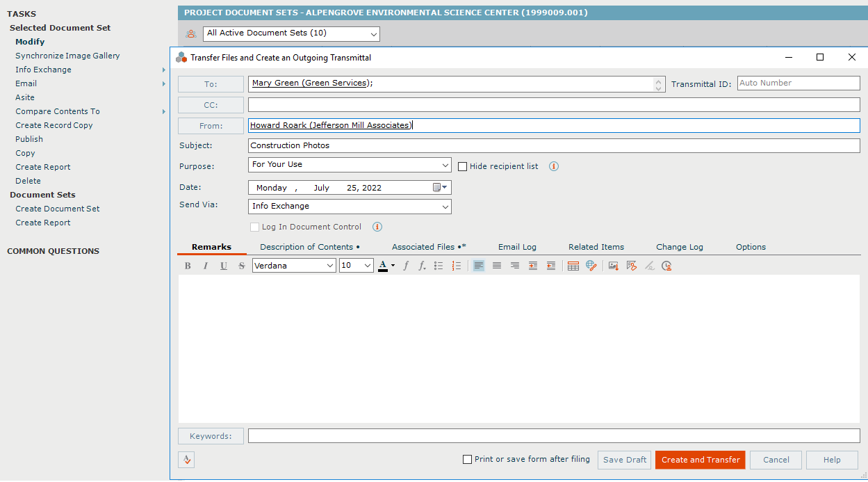The height and width of the screenshot is (482, 868).
Task: Toggle Bold formatting in Remarks toolbar
Action: [188, 266]
